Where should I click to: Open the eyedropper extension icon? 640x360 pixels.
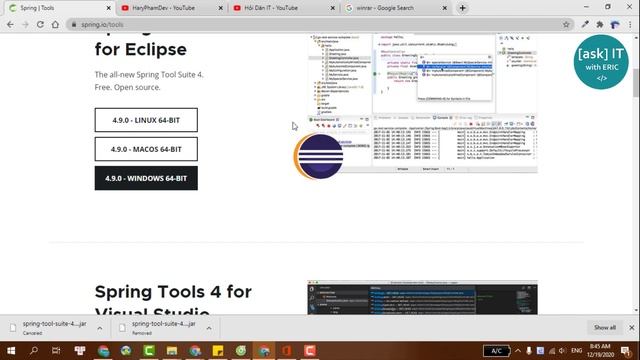tap(585, 24)
